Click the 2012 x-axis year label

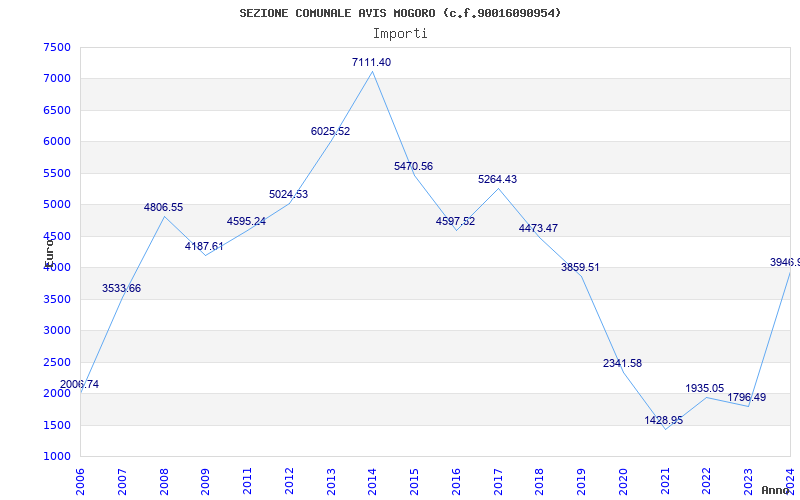(289, 482)
